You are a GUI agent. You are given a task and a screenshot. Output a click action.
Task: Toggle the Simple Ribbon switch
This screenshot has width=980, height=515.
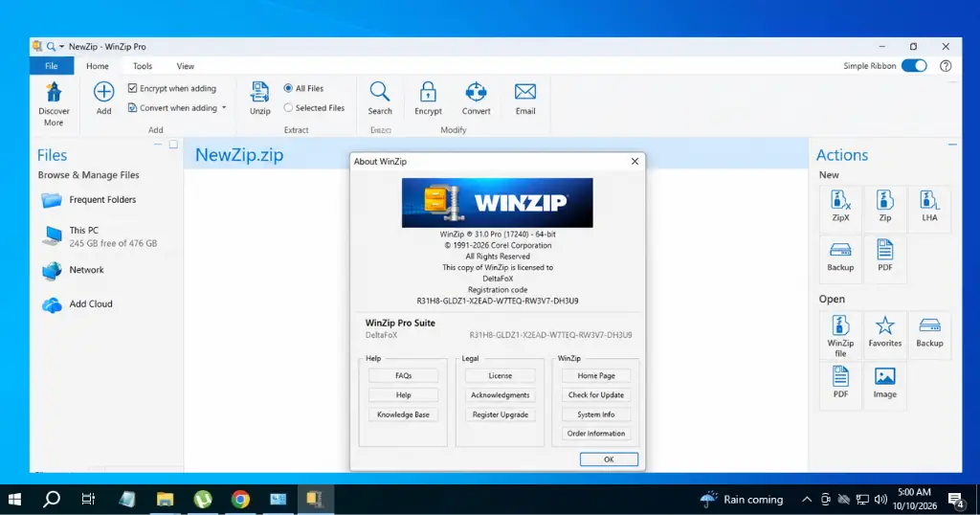tap(914, 66)
